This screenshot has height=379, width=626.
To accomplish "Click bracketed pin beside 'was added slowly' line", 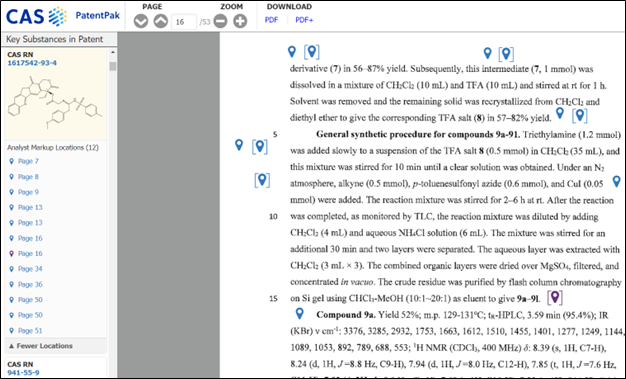I will click(x=260, y=147).
